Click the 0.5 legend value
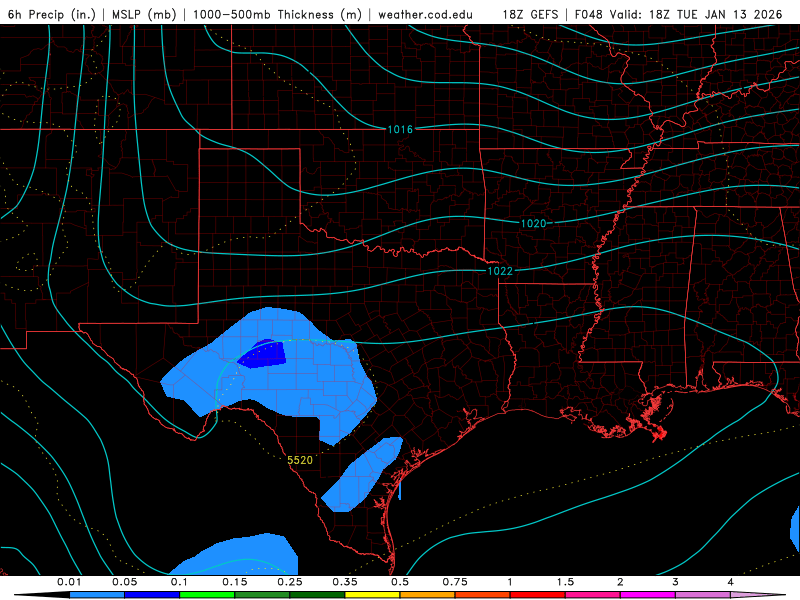The image size is (800, 600). 400,582
